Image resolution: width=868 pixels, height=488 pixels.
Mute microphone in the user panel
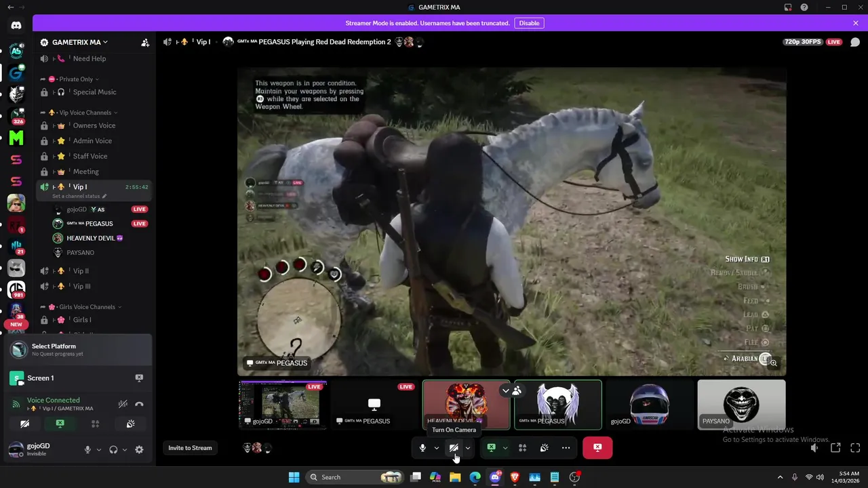click(x=87, y=449)
